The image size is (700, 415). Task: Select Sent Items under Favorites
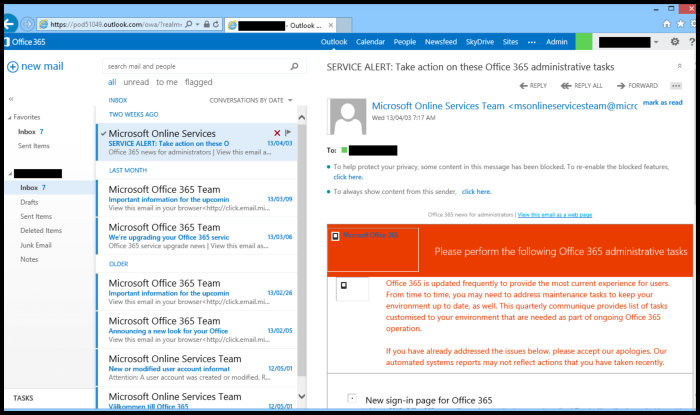(x=33, y=146)
